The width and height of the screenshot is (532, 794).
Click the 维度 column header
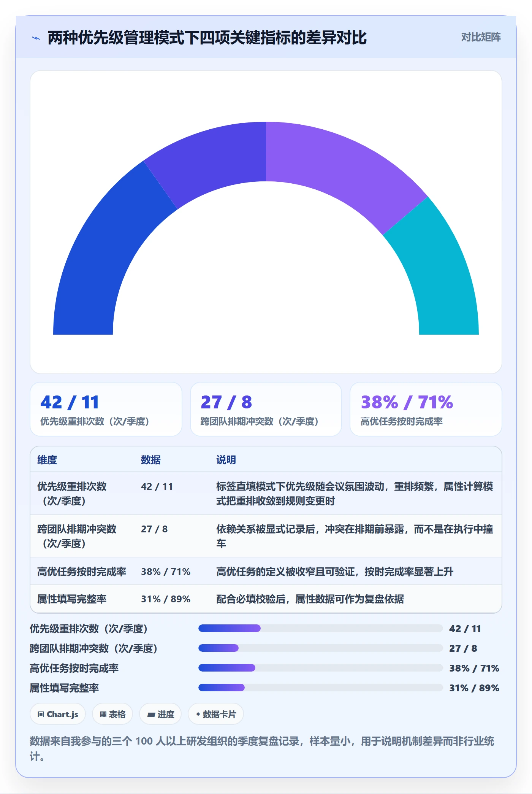point(47,460)
